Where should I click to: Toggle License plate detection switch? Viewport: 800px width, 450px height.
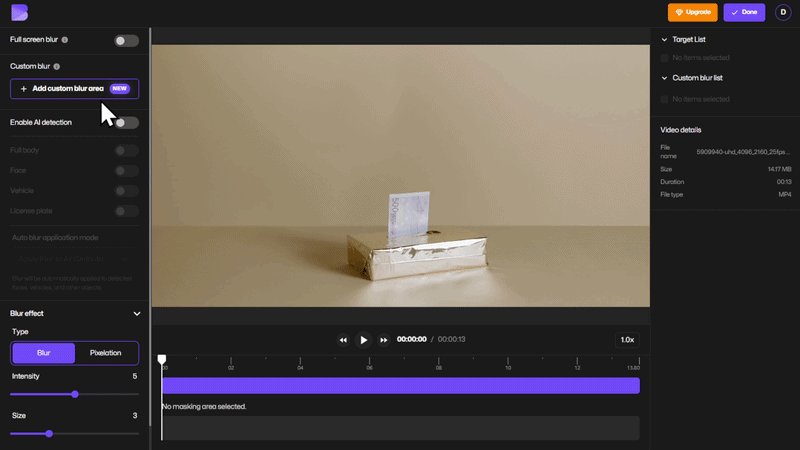point(126,211)
